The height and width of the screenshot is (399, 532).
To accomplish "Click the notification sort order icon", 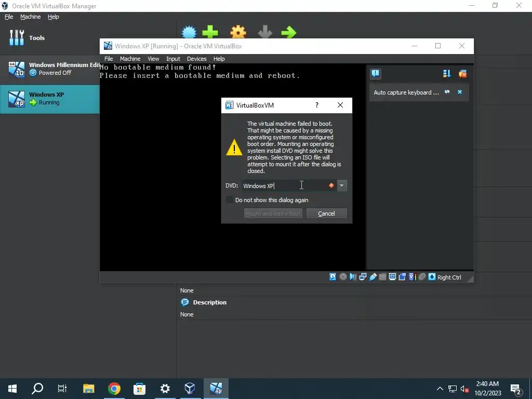I will coord(446,74).
